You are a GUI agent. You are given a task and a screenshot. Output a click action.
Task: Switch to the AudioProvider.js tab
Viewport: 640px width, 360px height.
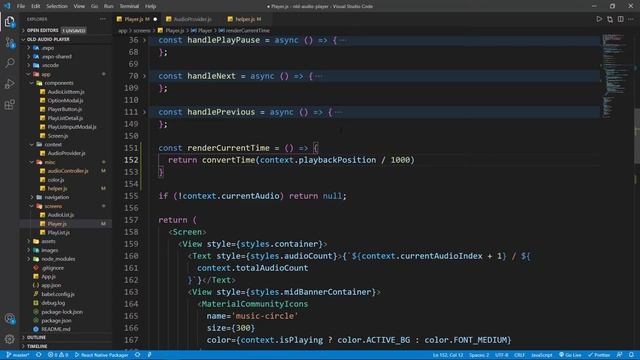click(x=192, y=19)
